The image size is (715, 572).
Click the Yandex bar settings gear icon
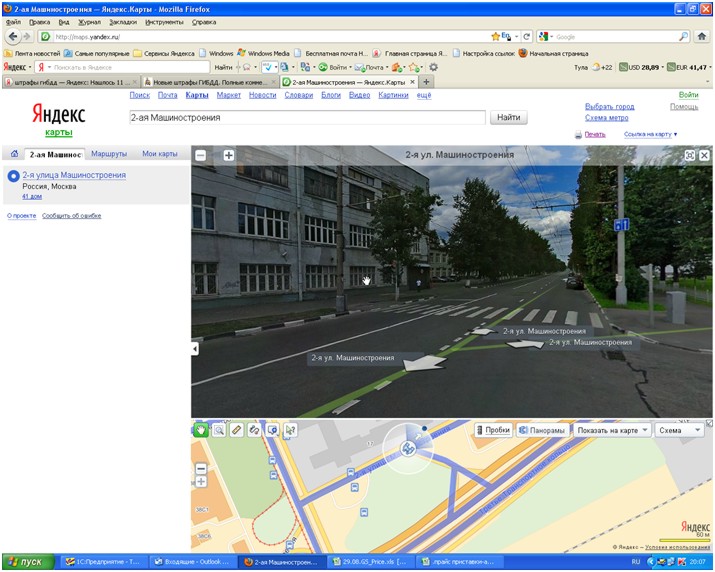point(433,67)
